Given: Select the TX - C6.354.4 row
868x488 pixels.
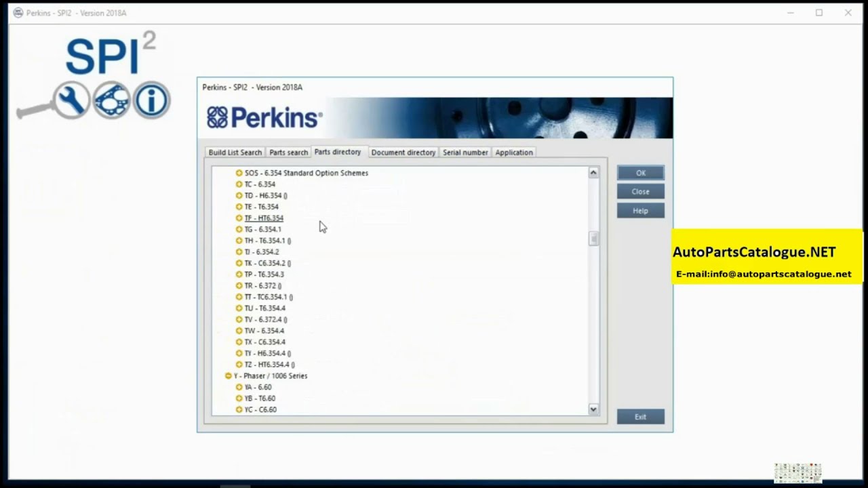Looking at the screenshot, I should 264,342.
